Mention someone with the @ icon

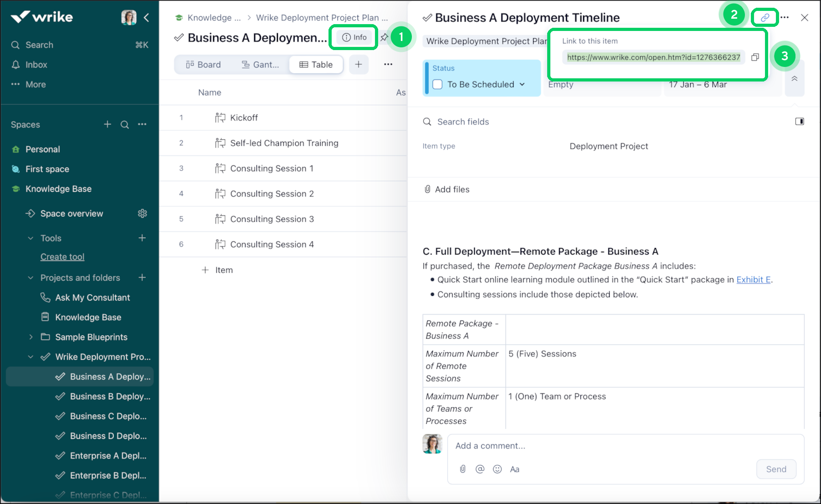pyautogui.click(x=480, y=469)
